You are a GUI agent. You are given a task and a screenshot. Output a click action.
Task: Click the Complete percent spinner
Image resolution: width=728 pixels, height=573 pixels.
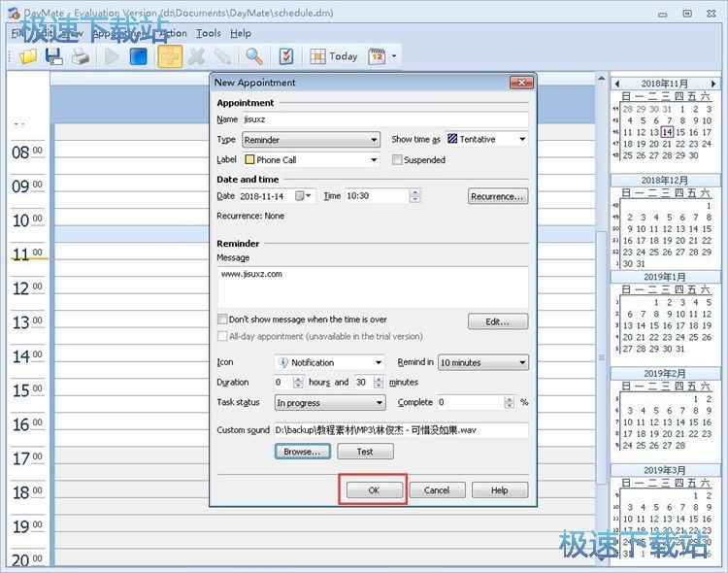(510, 402)
